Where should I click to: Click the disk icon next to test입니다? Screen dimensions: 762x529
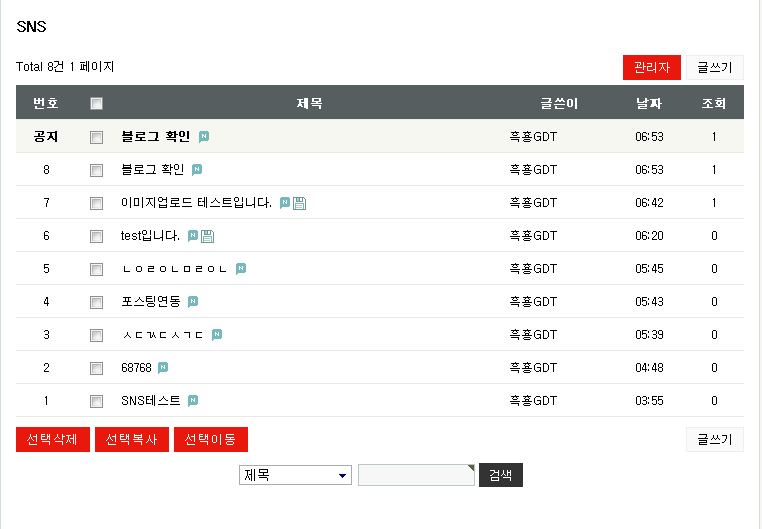tap(208, 236)
